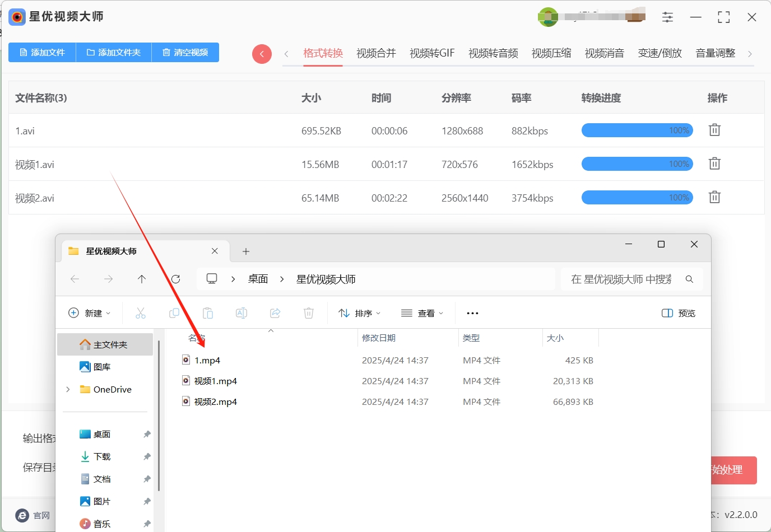Unpin 桌面 using its pin icon

147,434
